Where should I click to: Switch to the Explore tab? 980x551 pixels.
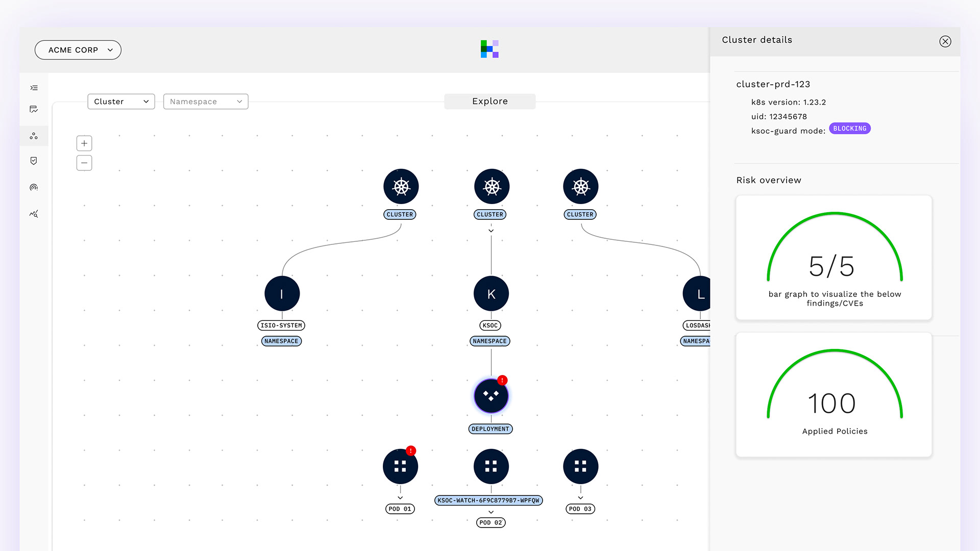[490, 102]
